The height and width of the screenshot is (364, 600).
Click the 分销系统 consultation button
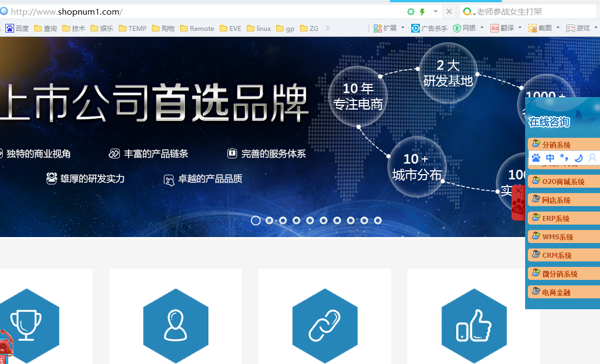564,144
